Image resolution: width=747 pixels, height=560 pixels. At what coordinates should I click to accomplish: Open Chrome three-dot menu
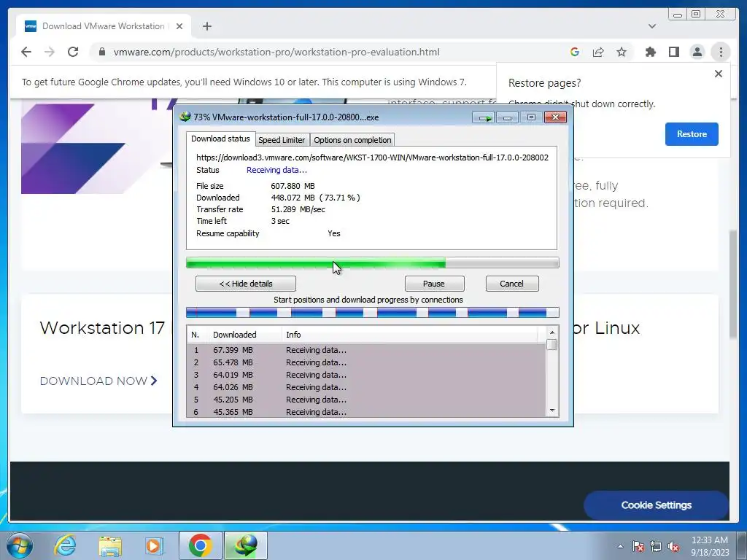pos(721,52)
